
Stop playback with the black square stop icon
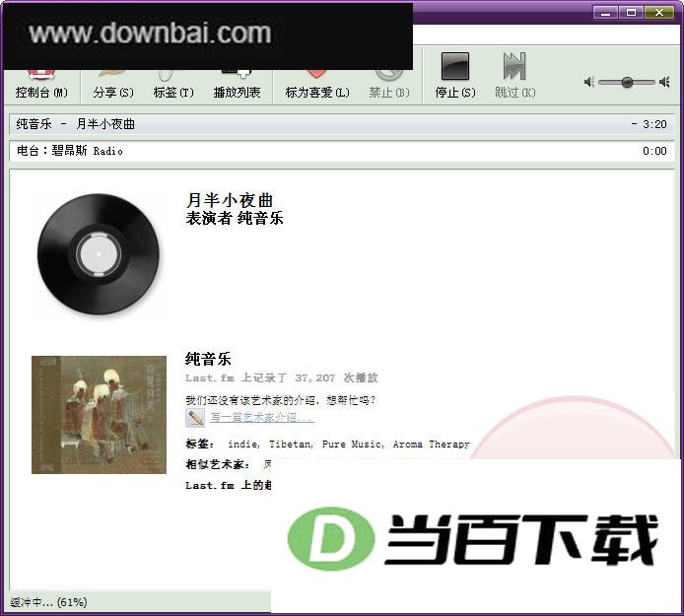455,66
